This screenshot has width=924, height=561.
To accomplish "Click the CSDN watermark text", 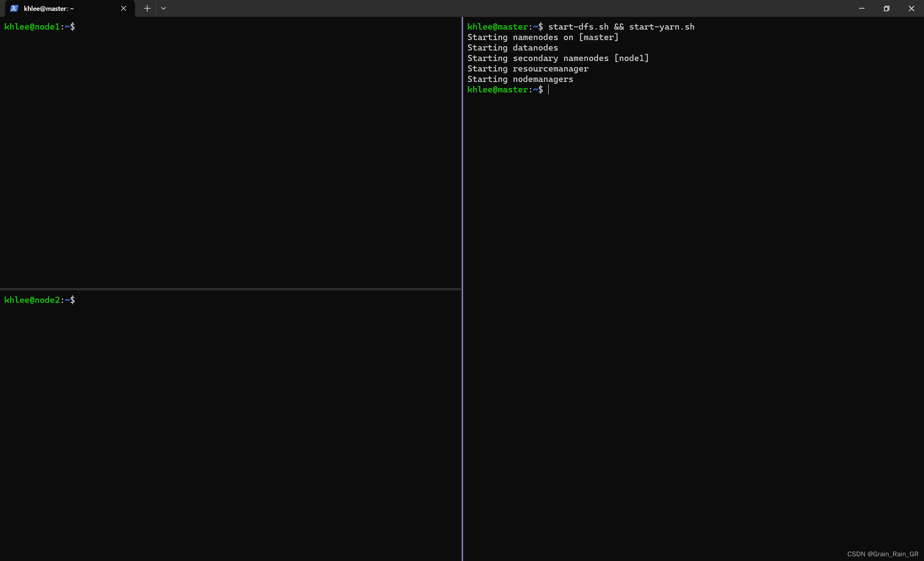I will tap(882, 554).
